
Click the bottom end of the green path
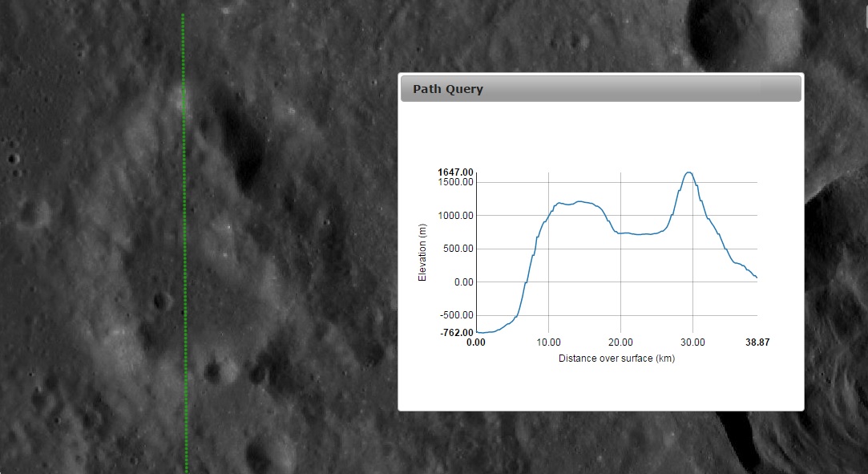(x=187, y=470)
